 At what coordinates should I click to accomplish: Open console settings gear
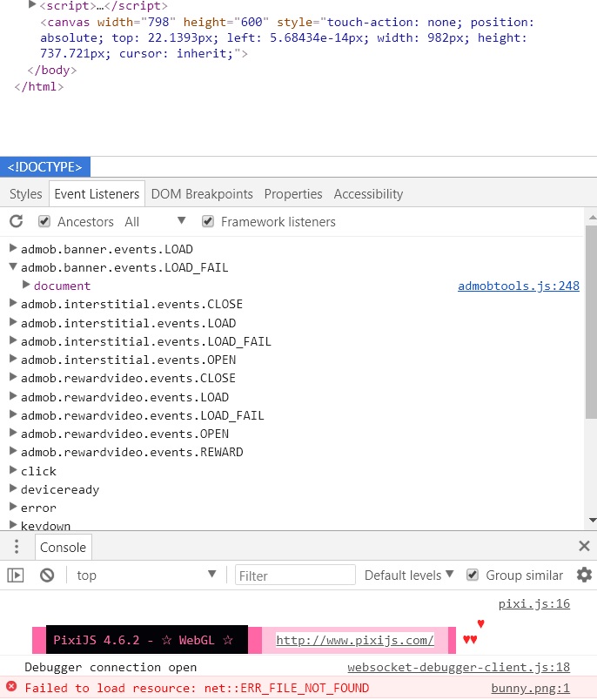[x=584, y=575]
